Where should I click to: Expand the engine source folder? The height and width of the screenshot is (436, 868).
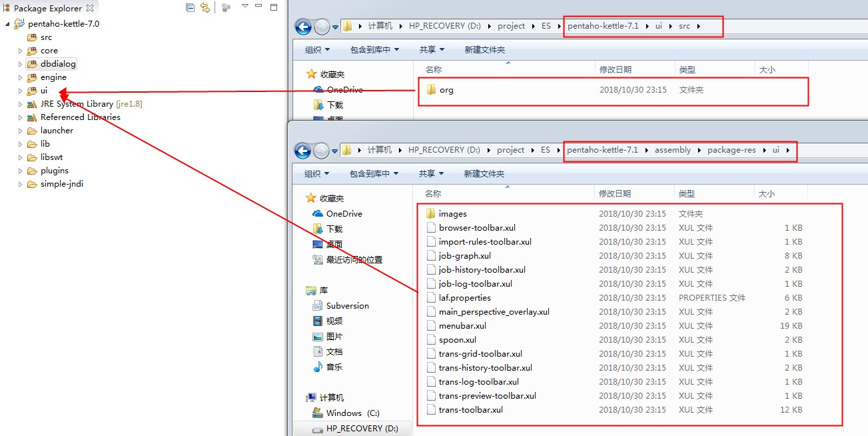(20, 77)
